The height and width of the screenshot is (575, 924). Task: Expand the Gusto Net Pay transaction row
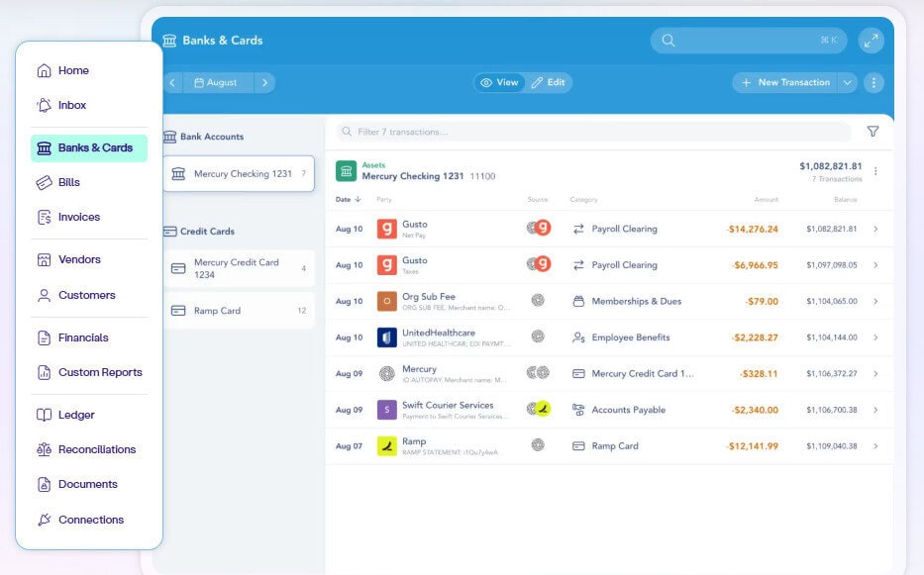pyautogui.click(x=874, y=230)
